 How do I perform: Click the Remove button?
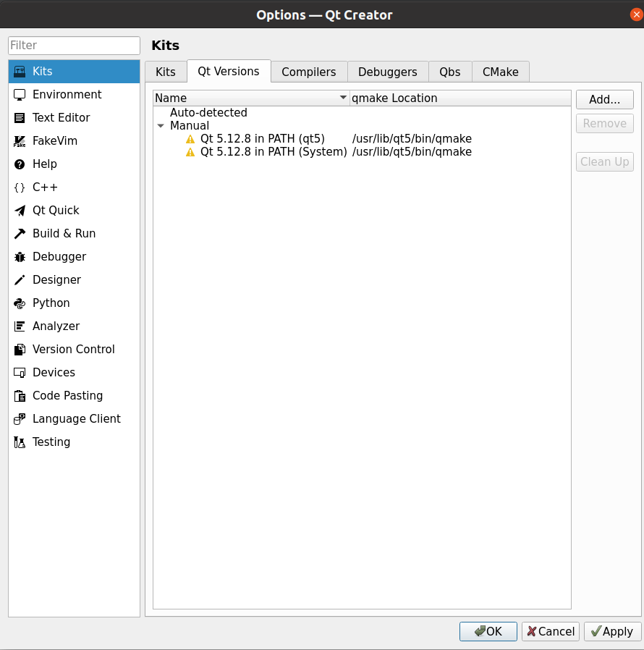pos(605,124)
